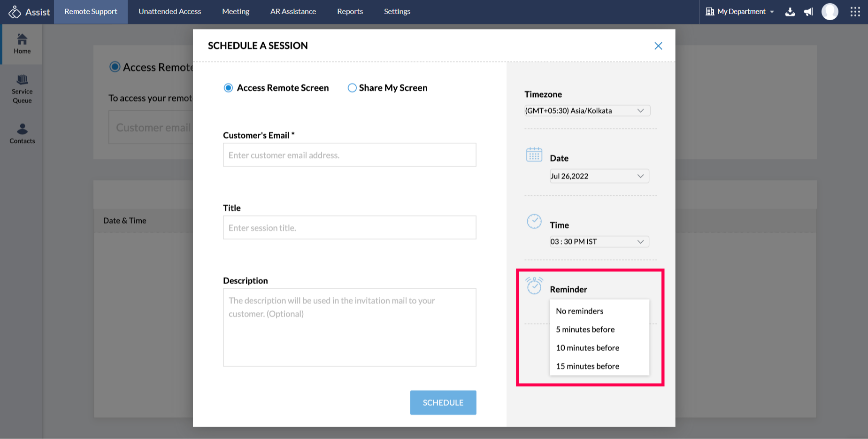Select the Access Remote Screen radio button

[228, 88]
